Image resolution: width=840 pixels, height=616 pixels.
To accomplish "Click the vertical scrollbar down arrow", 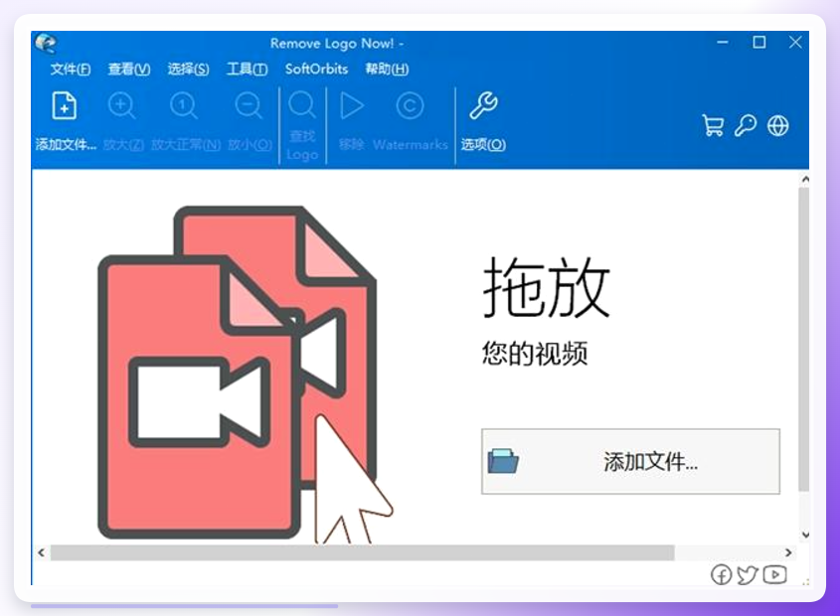I will coord(804,535).
